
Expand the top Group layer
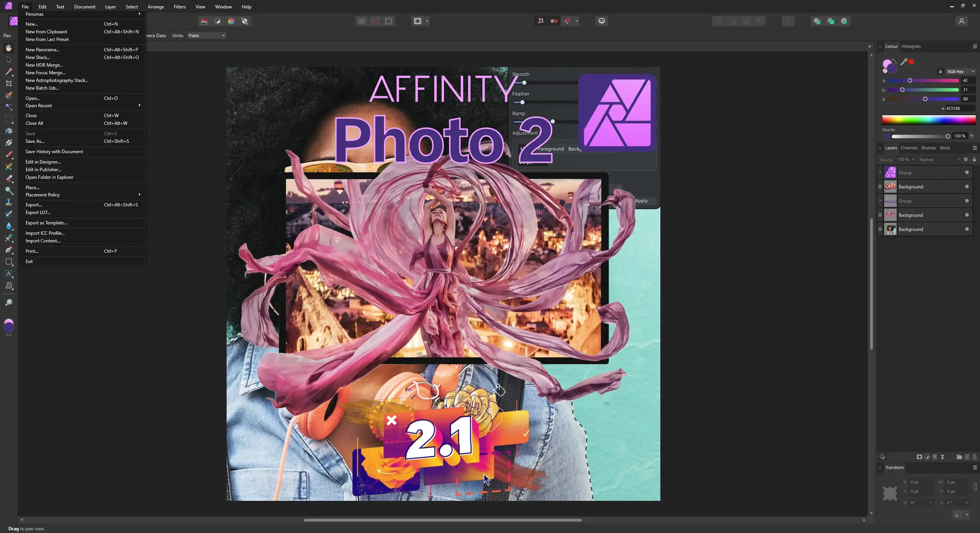point(880,172)
